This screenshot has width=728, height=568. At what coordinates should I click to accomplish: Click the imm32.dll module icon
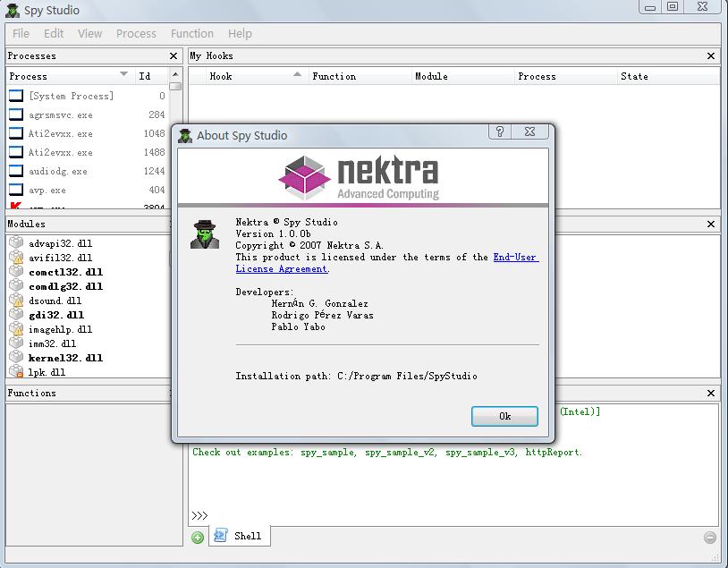click(x=16, y=343)
